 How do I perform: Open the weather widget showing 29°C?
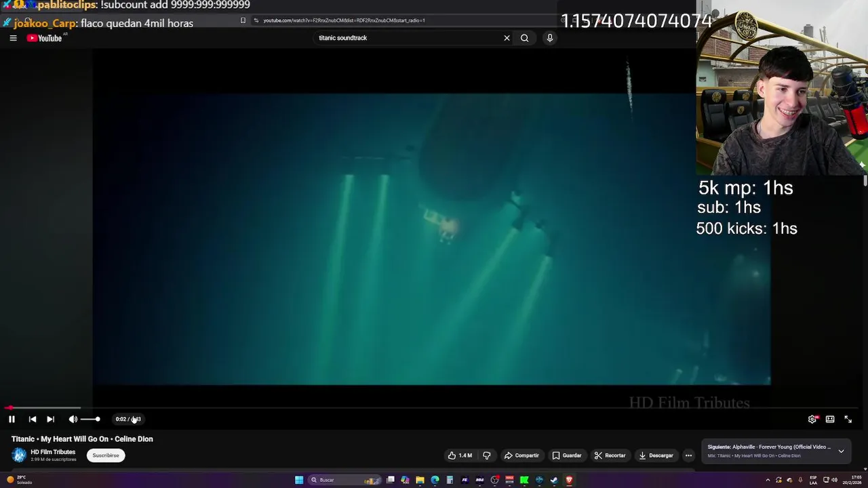tap(19, 480)
